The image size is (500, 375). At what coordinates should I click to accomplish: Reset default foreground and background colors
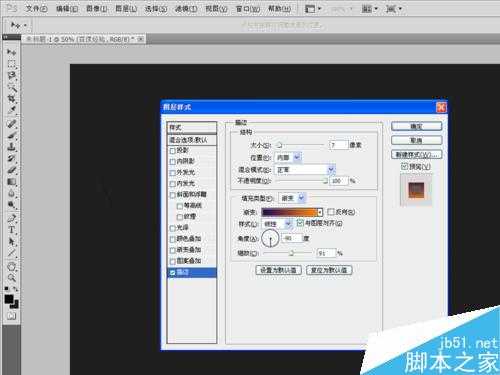pos(7,289)
